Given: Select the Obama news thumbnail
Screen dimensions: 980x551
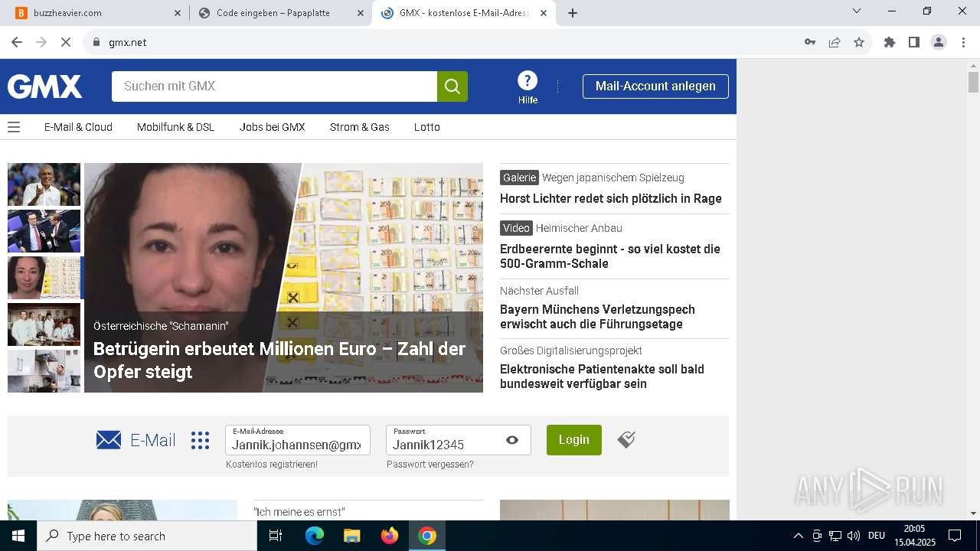Looking at the screenshot, I should [x=44, y=184].
